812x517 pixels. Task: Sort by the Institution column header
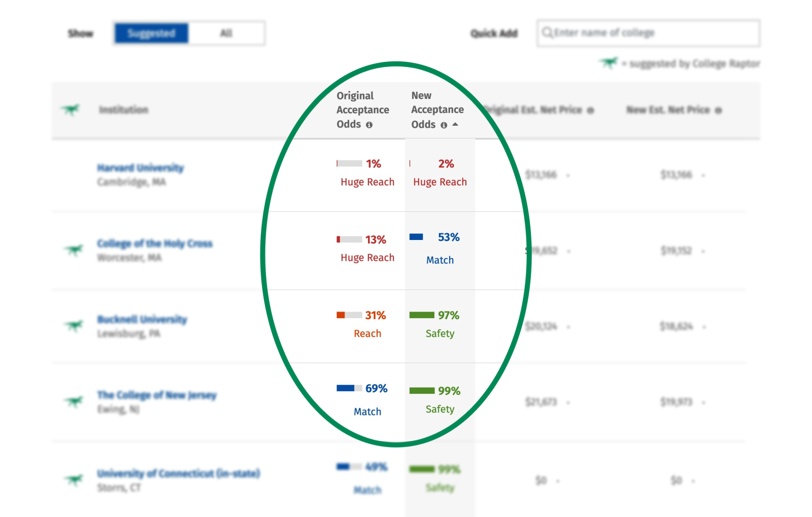123,110
